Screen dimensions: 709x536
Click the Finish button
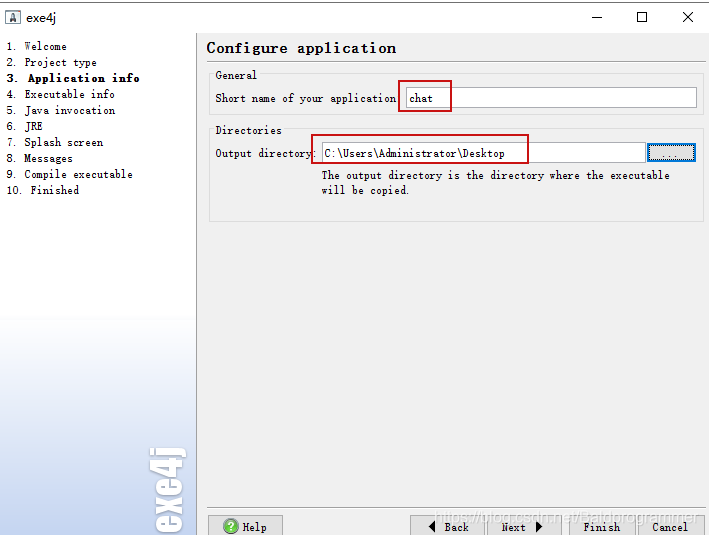pos(601,527)
